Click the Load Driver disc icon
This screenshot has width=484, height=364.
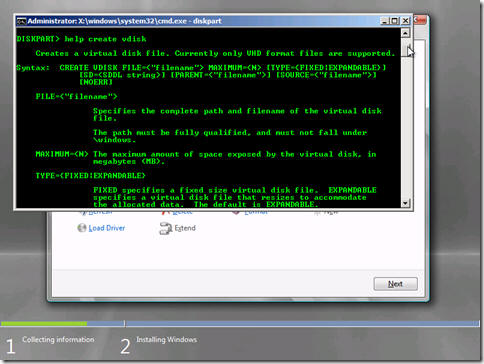coord(82,228)
